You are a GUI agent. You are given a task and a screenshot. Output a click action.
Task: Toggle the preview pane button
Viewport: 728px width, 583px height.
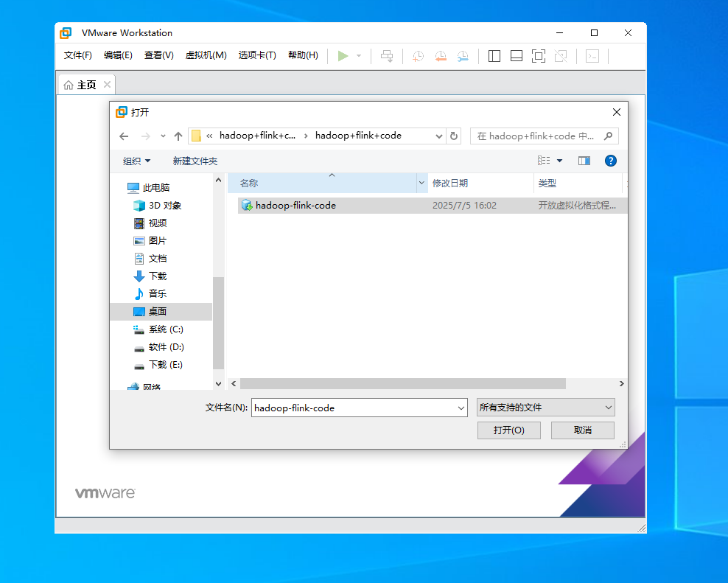pos(584,161)
